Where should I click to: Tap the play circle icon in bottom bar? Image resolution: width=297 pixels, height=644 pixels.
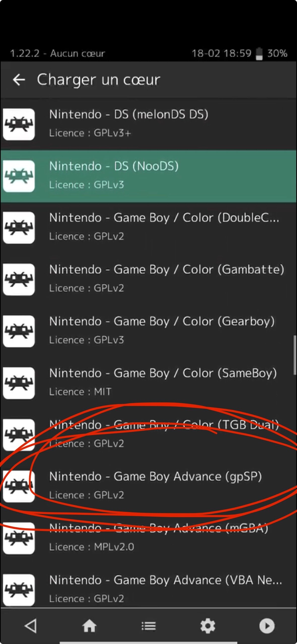coord(267,626)
